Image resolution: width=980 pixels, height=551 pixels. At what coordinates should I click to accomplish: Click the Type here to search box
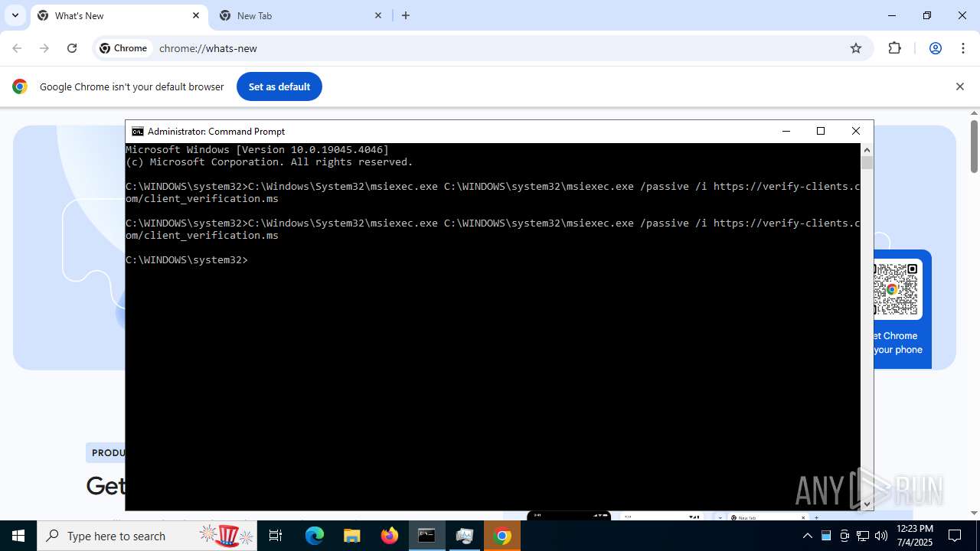[x=148, y=536]
